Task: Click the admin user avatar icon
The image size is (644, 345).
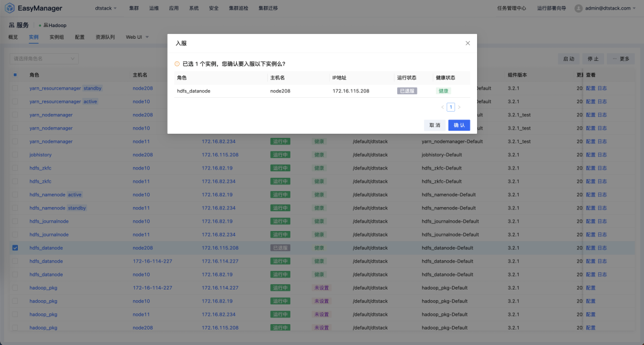Action: pyautogui.click(x=578, y=8)
